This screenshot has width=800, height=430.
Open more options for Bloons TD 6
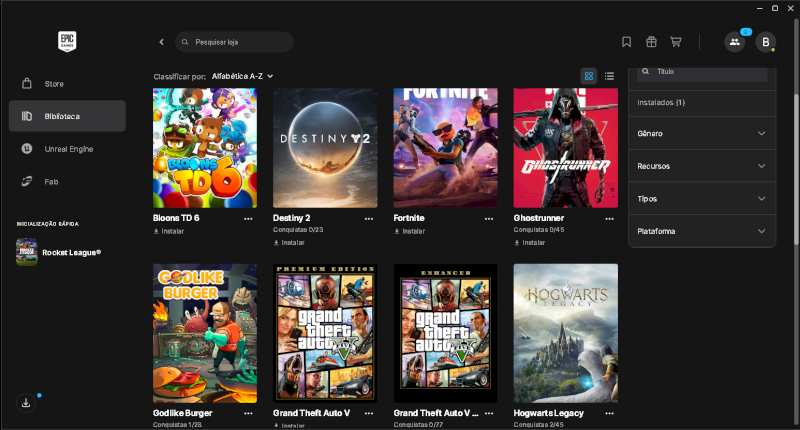tap(248, 219)
